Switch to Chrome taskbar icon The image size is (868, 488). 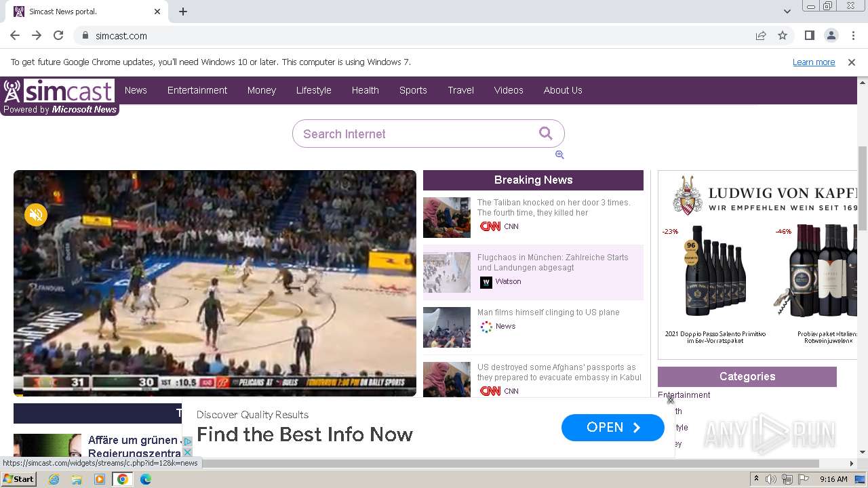[x=123, y=479]
